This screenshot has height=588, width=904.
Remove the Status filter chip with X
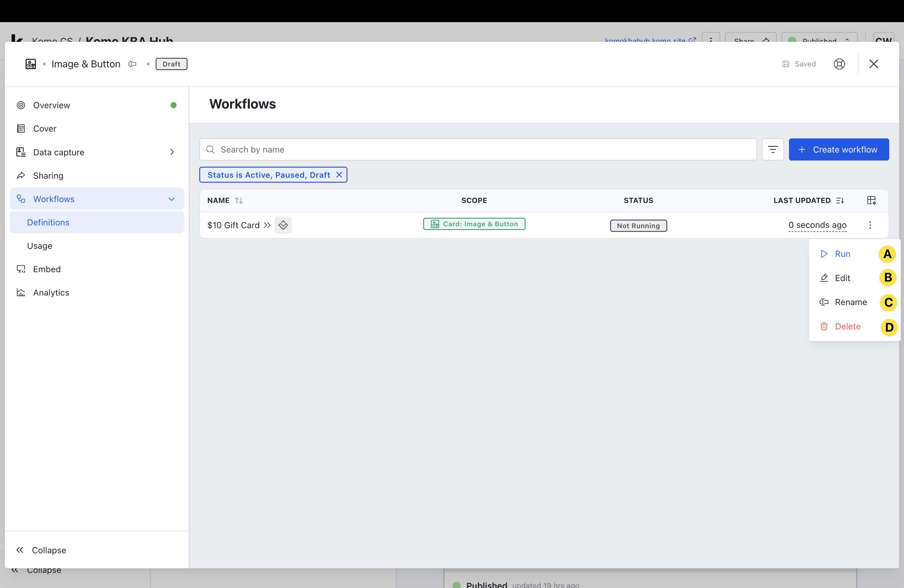(339, 175)
